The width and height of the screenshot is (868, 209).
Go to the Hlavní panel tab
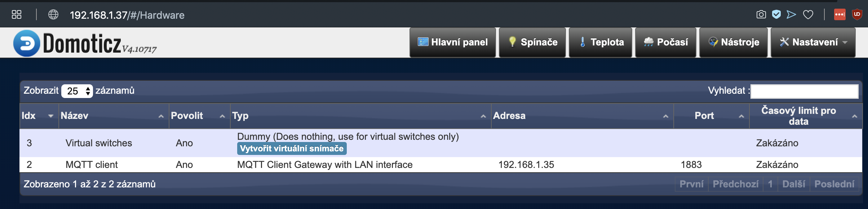(x=452, y=43)
